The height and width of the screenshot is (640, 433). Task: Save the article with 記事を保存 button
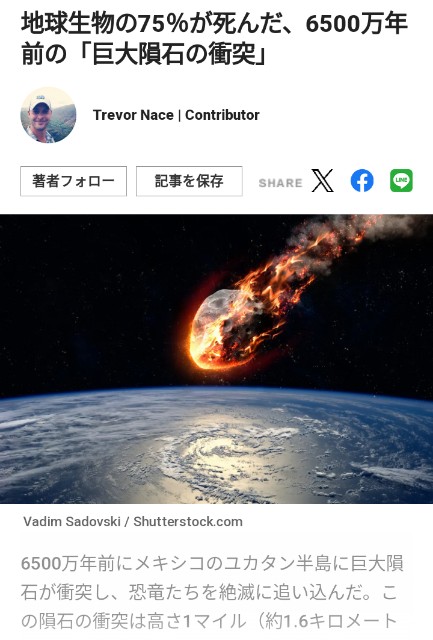pyautogui.click(x=189, y=181)
